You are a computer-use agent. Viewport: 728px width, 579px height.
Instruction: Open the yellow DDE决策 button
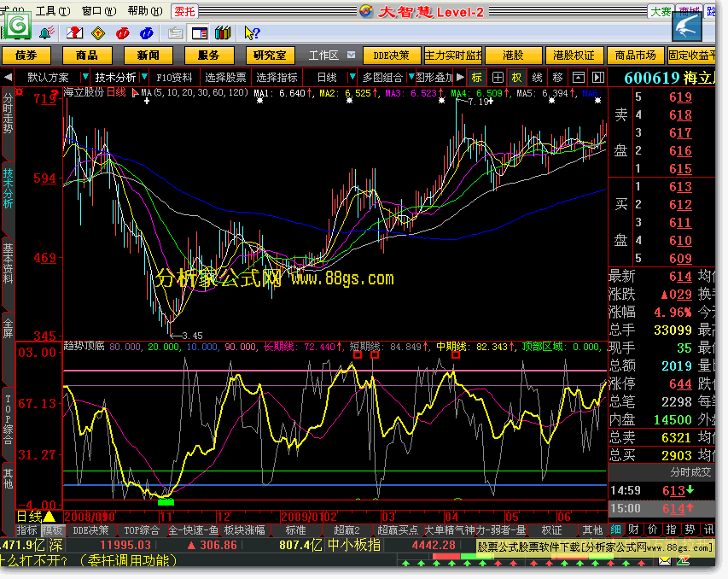pos(392,56)
